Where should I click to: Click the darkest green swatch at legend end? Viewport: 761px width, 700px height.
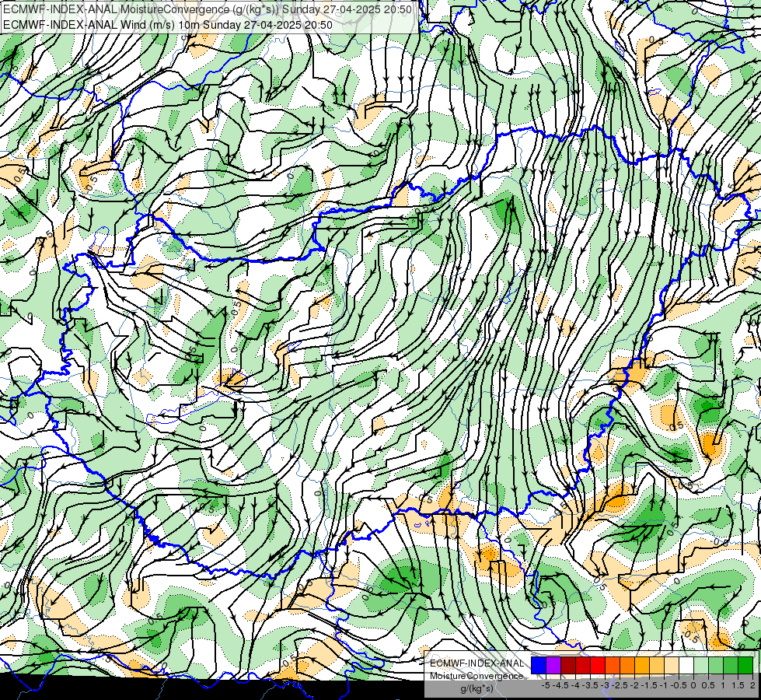[x=745, y=666]
